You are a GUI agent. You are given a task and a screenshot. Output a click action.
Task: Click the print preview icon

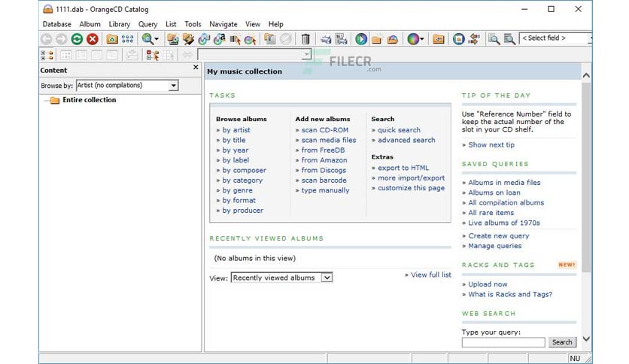[x=342, y=39]
